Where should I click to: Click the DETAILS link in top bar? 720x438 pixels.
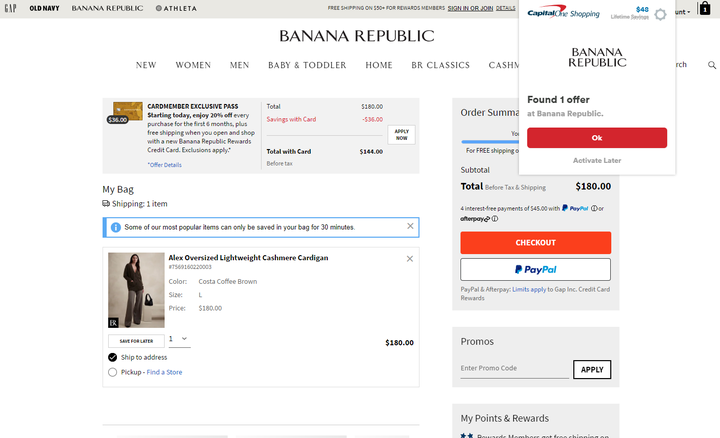pos(506,8)
